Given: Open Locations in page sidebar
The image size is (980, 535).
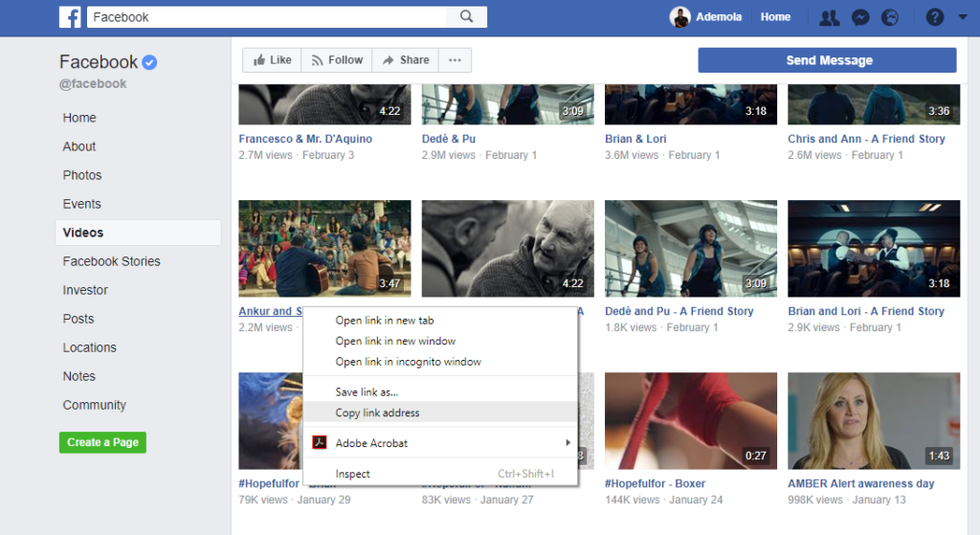Looking at the screenshot, I should 89,347.
